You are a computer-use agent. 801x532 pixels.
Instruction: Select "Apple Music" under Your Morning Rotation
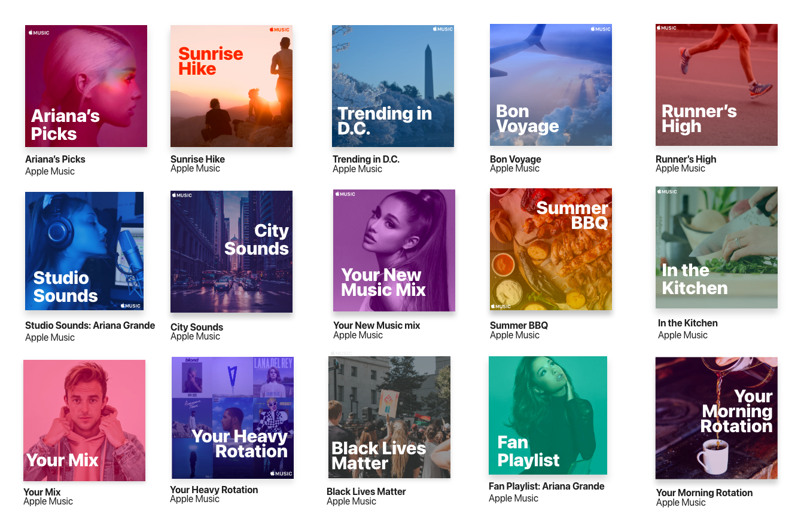coord(681,503)
